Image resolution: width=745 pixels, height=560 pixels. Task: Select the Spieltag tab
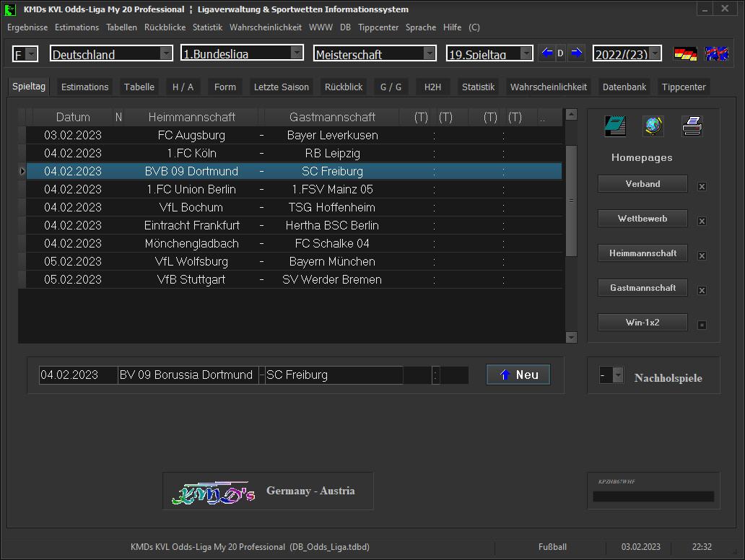pos(29,87)
